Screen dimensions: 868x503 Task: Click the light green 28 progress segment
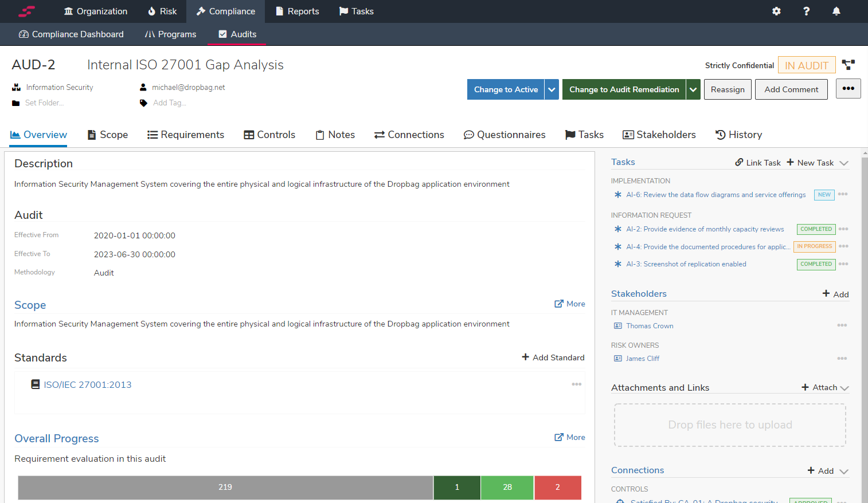507,488
